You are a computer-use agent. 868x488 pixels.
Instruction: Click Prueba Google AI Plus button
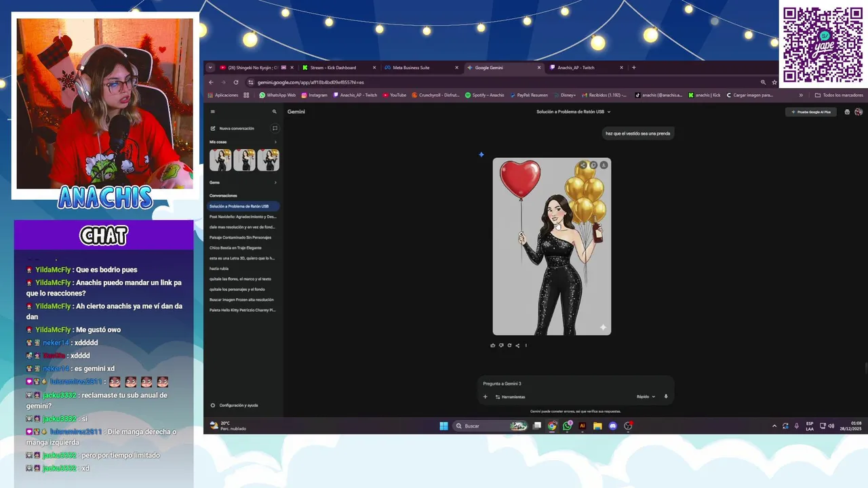point(810,112)
